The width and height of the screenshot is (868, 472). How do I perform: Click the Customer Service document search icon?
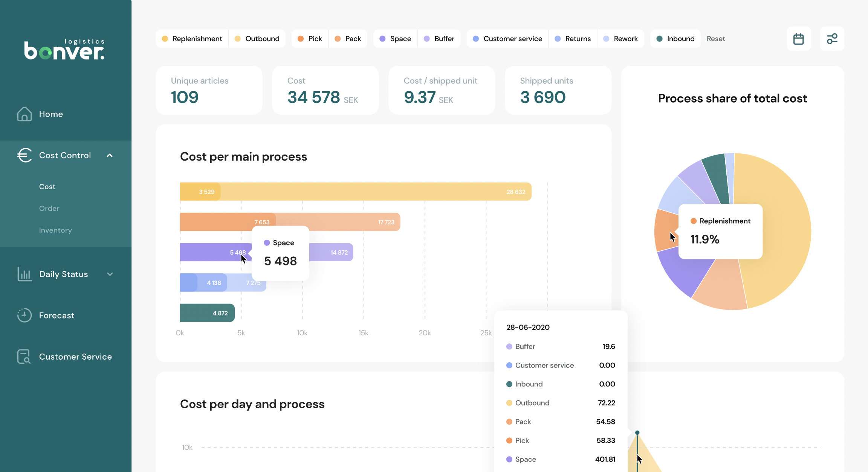(x=24, y=356)
